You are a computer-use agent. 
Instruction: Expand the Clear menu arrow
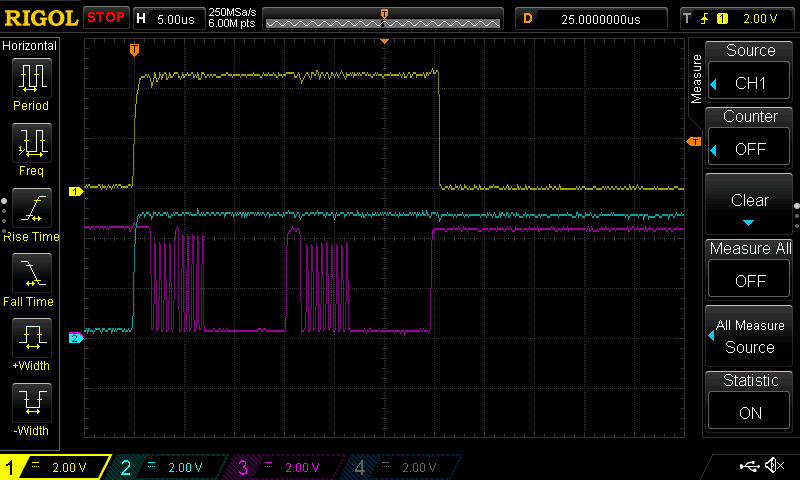(x=749, y=221)
